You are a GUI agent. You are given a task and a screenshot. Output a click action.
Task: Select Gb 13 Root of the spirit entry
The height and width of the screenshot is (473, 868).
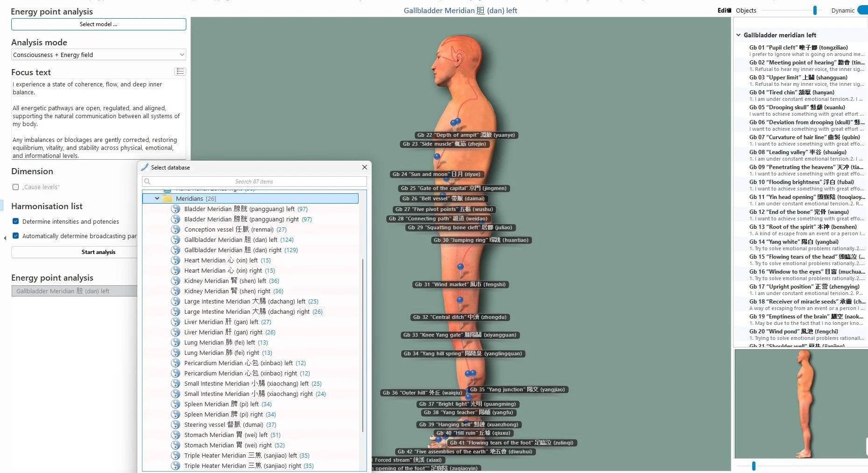(x=800, y=230)
